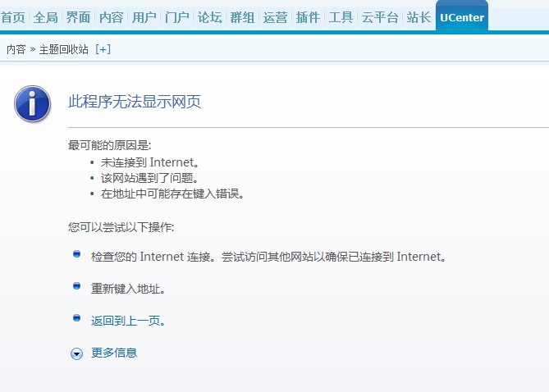549x392 pixels.
Task: Open the 用户 tab
Action: click(144, 17)
